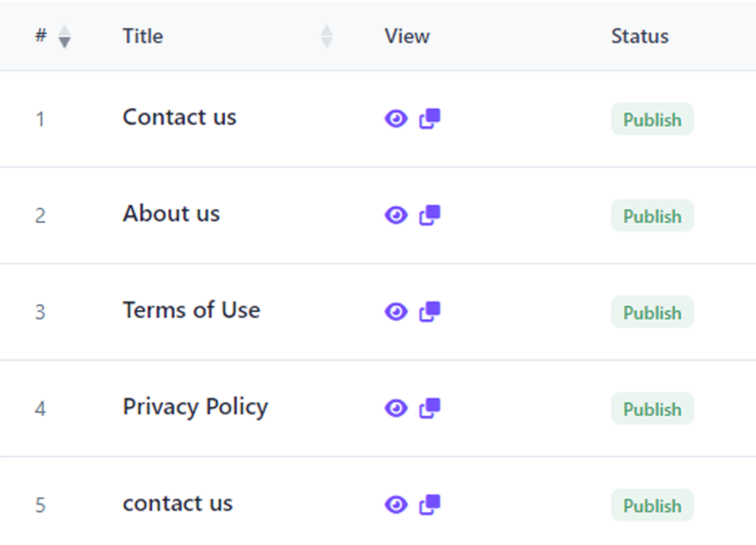Open the eye view icon for Privacy Policy
The image size is (756, 545).
396,408
